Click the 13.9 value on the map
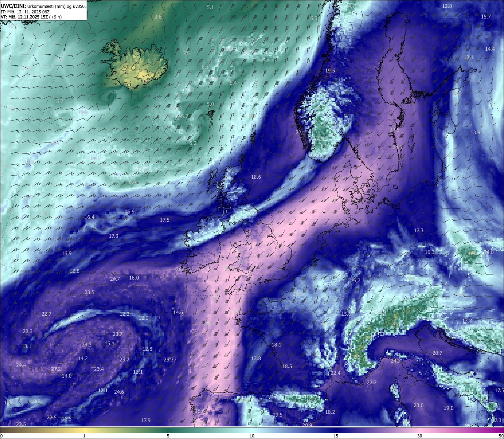Image resolution: width=504 pixels, height=439 pixels. 475,133
